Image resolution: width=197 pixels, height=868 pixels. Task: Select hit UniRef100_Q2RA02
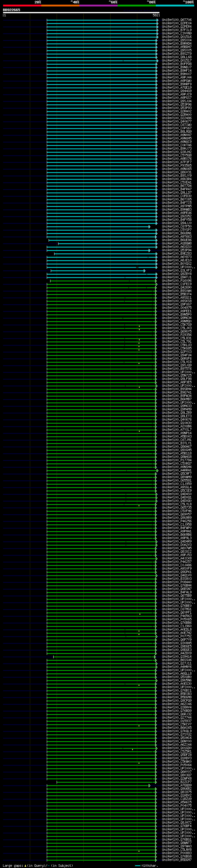pyautogui.click(x=177, y=111)
